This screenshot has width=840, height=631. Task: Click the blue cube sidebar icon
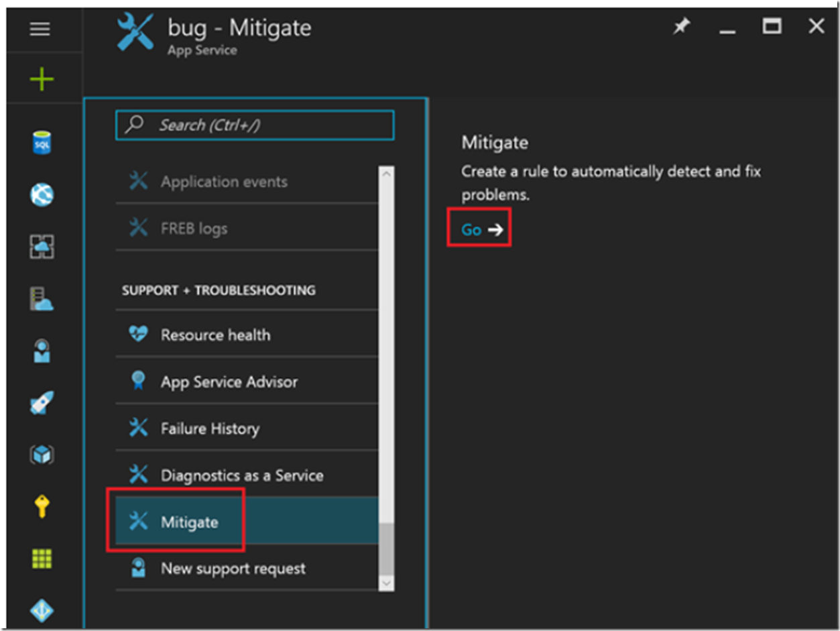42,455
